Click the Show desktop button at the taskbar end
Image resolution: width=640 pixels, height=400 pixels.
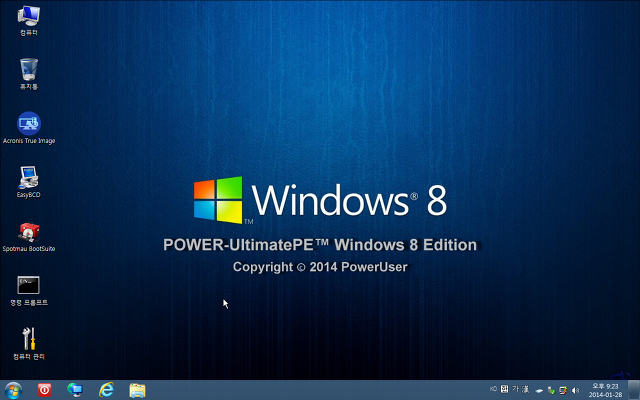[634, 390]
